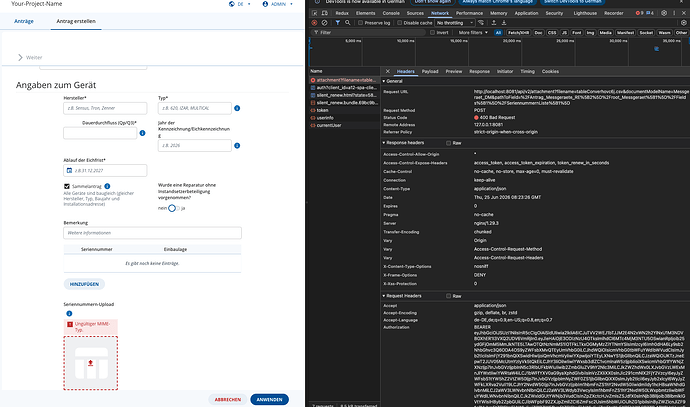Expand the Weiter chevron

coord(20,57)
